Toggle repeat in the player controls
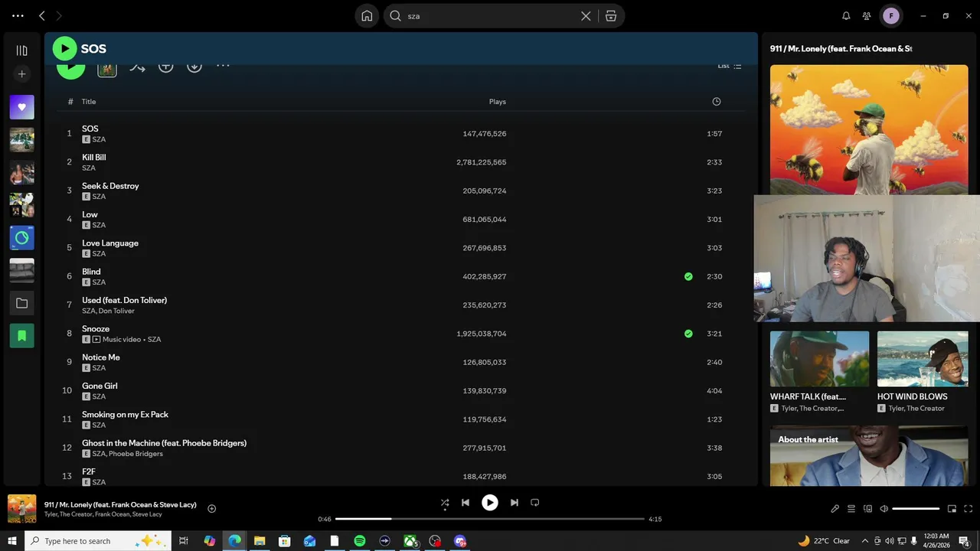Screen dimensions: 980x551 (535, 503)
